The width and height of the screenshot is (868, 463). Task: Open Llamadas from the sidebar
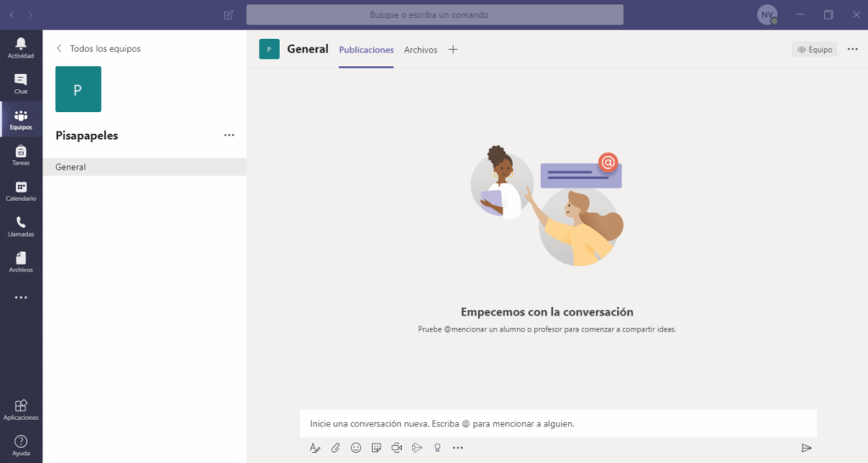point(20,226)
